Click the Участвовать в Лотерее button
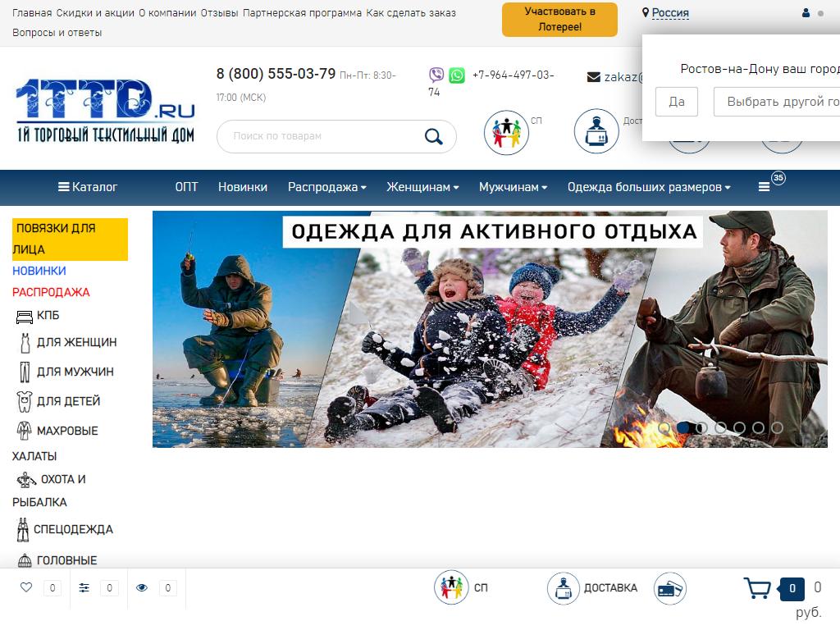The width and height of the screenshot is (840, 630). pos(559,19)
